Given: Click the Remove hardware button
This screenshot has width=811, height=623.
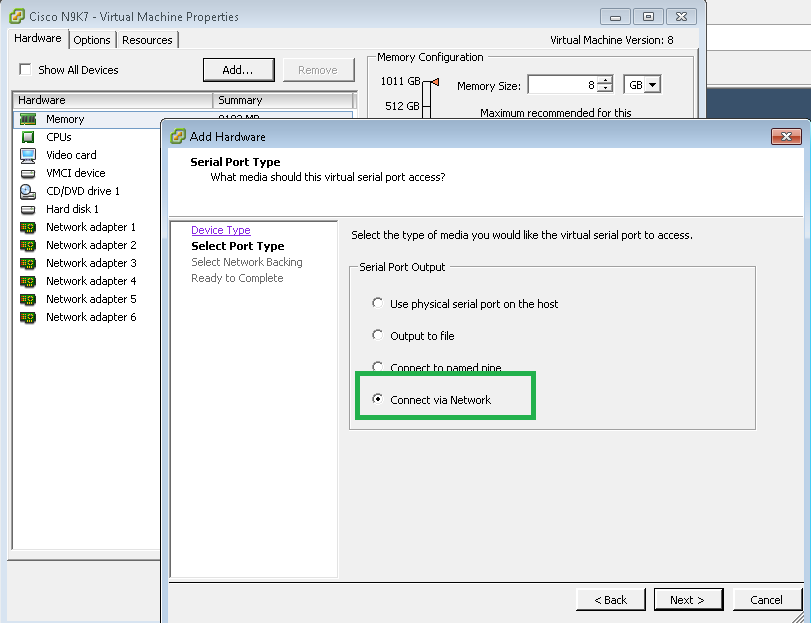Looking at the screenshot, I should pyautogui.click(x=318, y=70).
